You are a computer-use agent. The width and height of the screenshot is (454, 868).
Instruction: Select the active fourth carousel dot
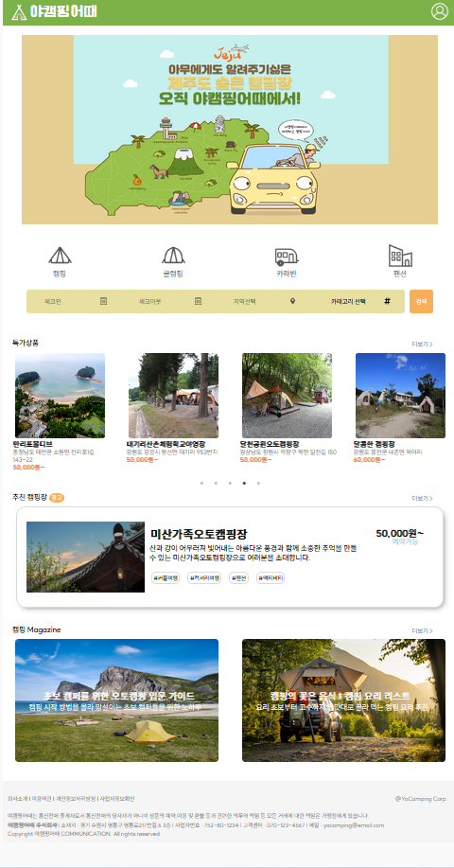coord(244,483)
